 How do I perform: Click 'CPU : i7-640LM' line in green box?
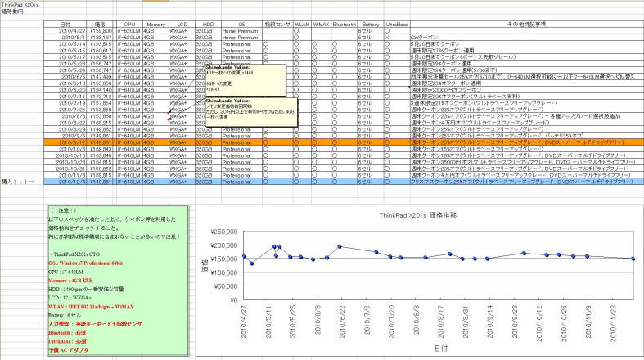[65, 272]
